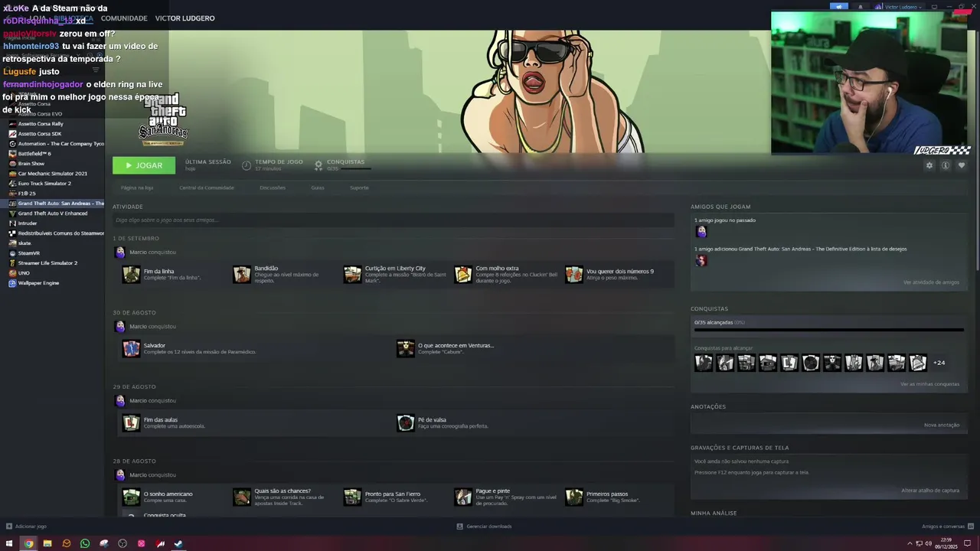The height and width of the screenshot is (551, 980).
Task: Open the Salvador achievement icon
Action: (132, 348)
